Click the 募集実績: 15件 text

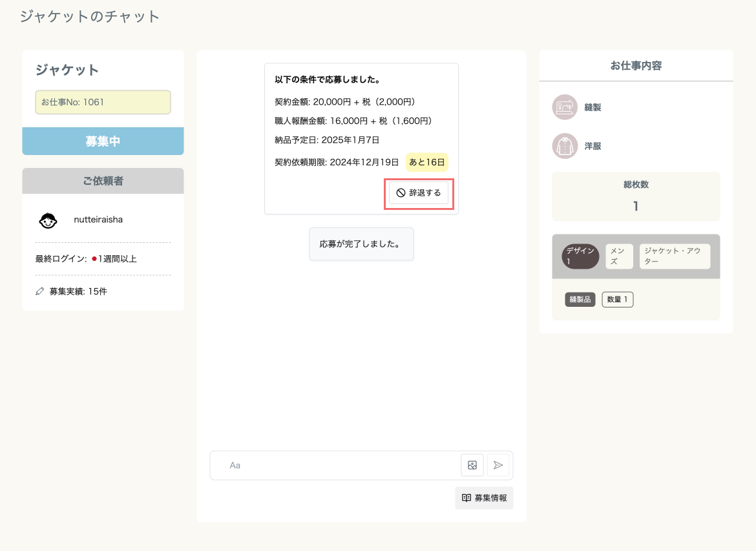tap(78, 291)
